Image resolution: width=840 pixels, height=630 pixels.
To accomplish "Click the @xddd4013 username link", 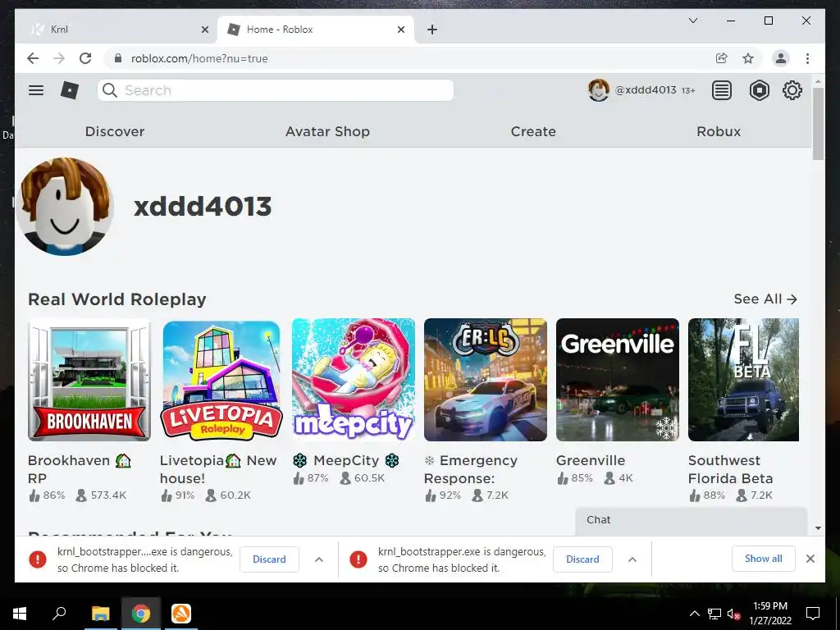I will click(646, 90).
